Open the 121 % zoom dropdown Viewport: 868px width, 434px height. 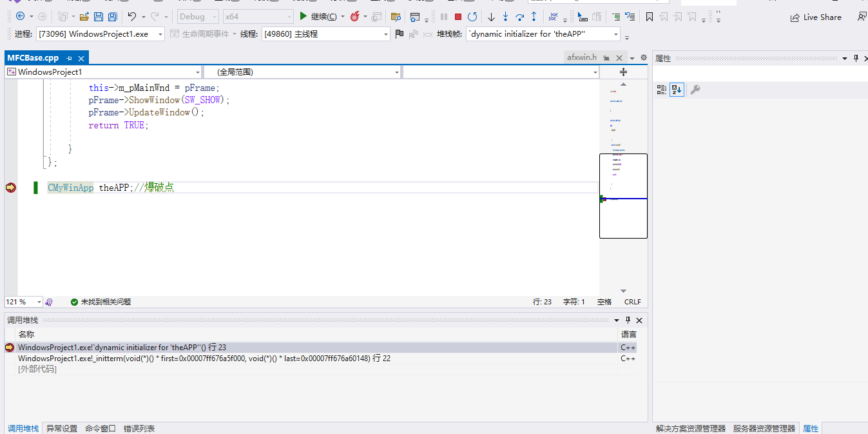pos(24,302)
